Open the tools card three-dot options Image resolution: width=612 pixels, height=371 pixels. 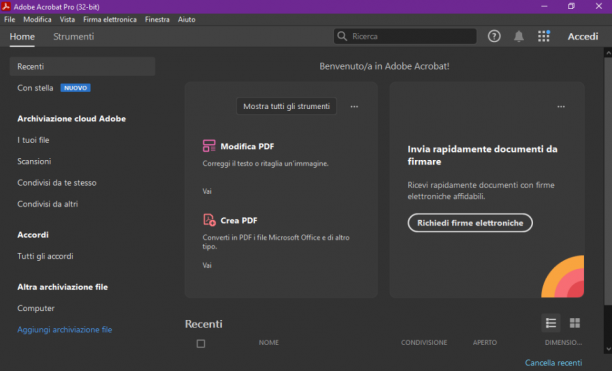pos(354,107)
